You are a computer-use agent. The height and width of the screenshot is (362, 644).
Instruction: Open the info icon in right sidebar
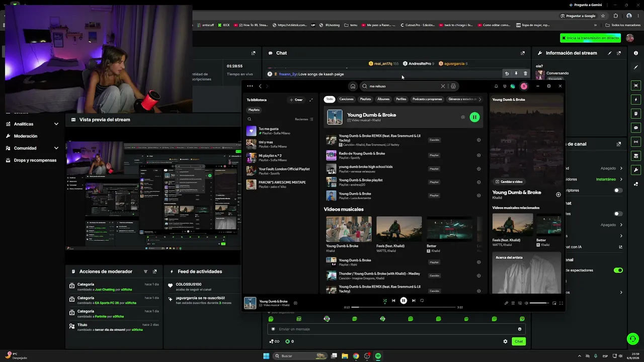pyautogui.click(x=636, y=53)
